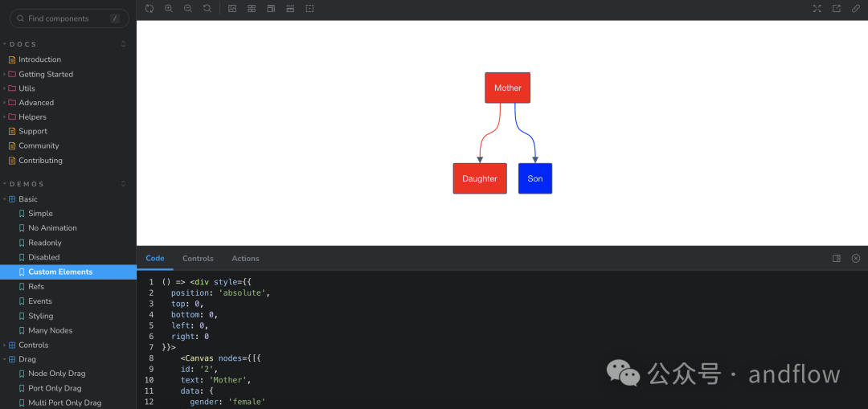Reset the preview zoom level
This screenshot has height=409, width=868.
click(x=207, y=9)
